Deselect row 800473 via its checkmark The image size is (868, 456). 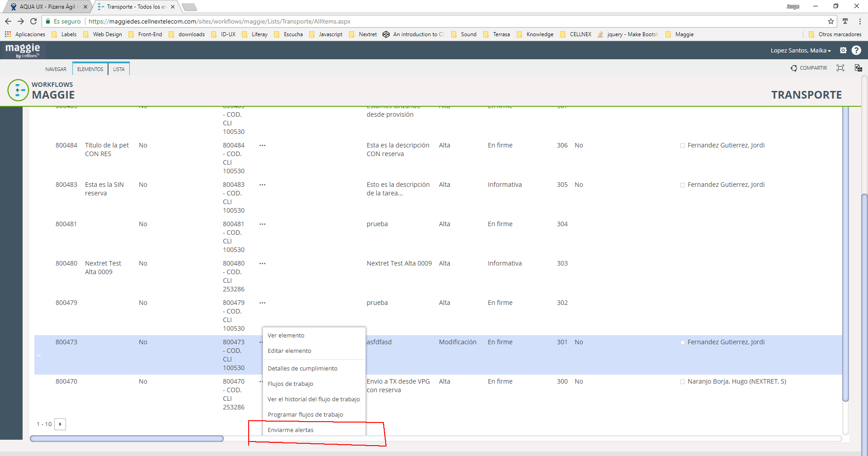click(39, 355)
